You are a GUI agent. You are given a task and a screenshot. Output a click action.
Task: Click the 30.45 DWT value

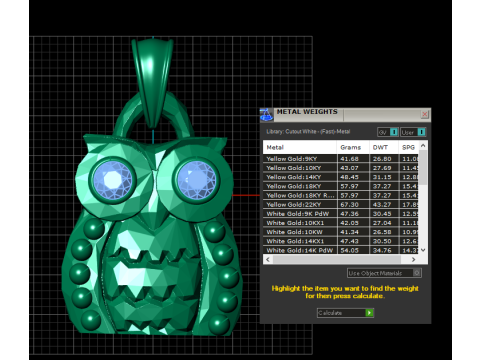(x=382, y=214)
